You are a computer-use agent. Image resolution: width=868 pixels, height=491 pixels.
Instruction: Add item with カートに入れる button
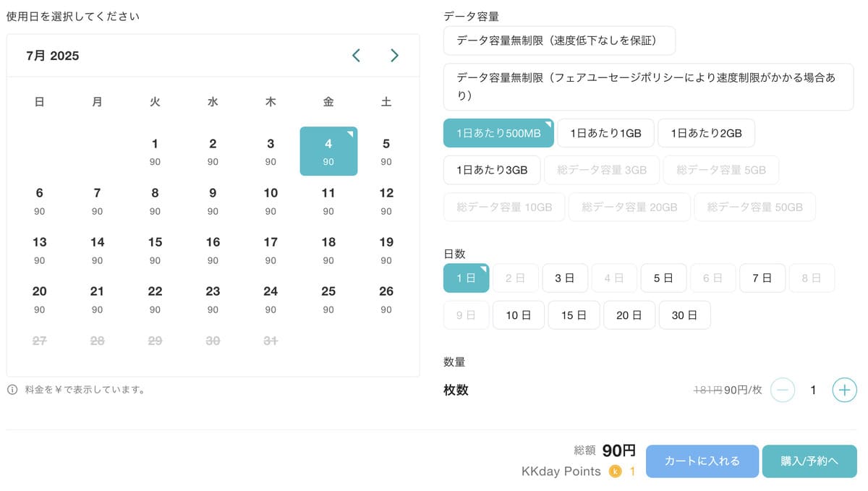(x=702, y=461)
